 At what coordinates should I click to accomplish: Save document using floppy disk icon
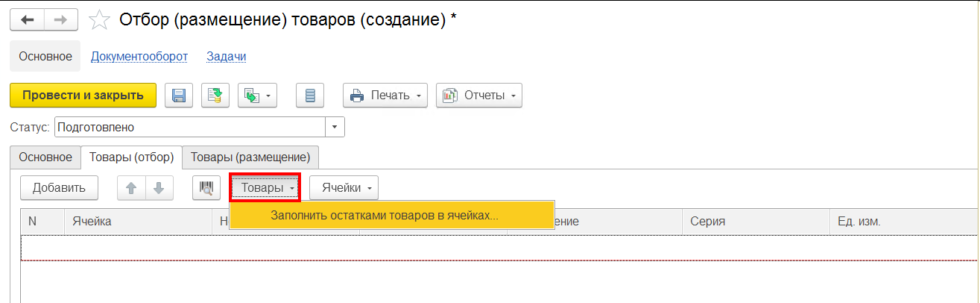179,96
